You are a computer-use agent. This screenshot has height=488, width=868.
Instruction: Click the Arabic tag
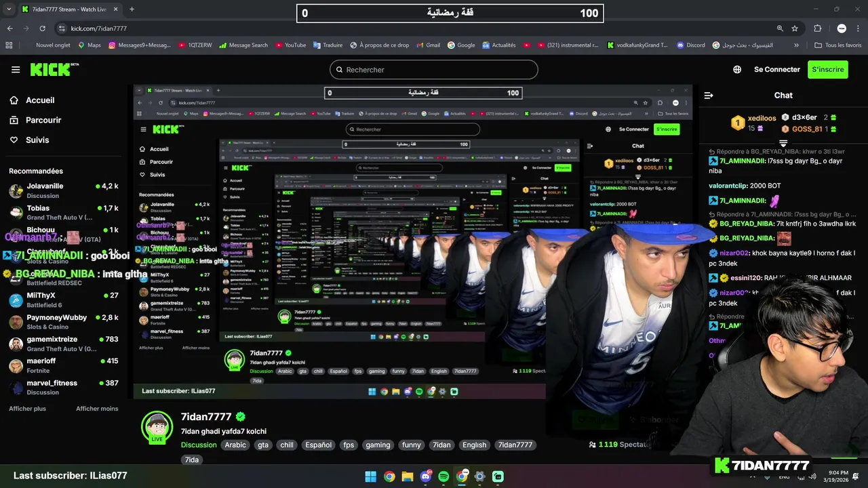tap(235, 445)
